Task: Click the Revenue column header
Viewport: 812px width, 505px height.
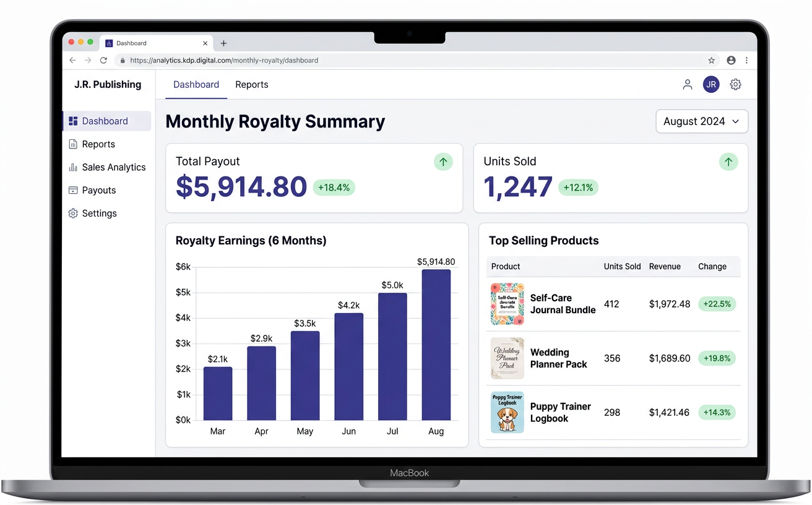Action: click(x=665, y=266)
